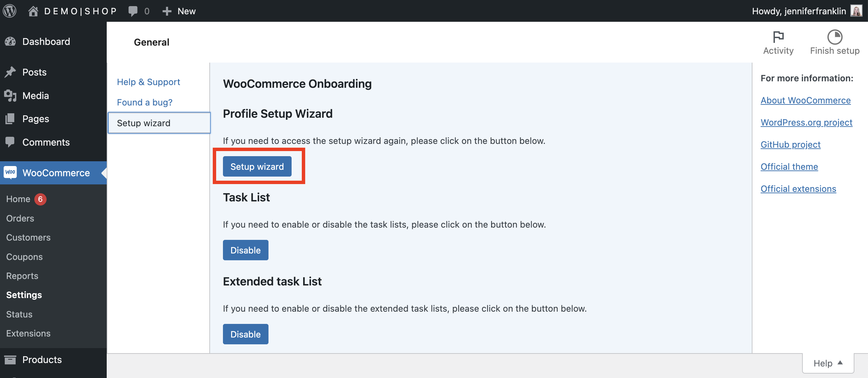This screenshot has width=868, height=378.
Task: Click the blue Setup wizard button
Action: [x=257, y=166]
